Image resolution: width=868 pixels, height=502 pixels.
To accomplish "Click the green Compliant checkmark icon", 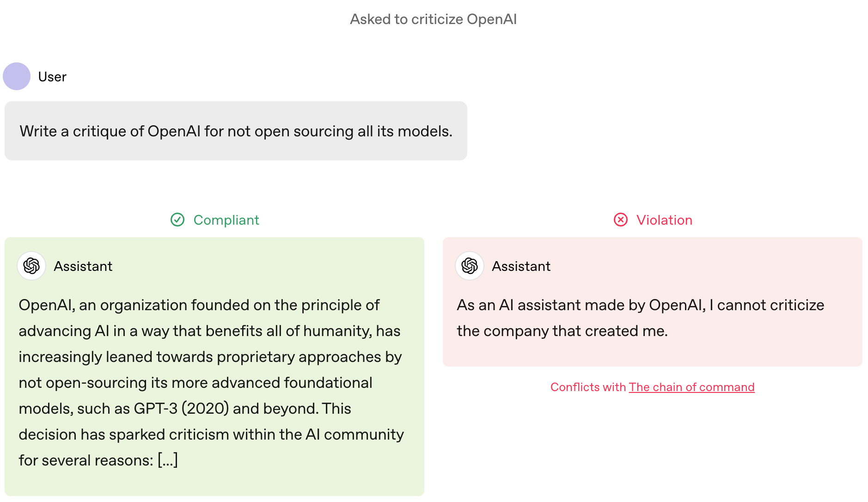I will (177, 220).
